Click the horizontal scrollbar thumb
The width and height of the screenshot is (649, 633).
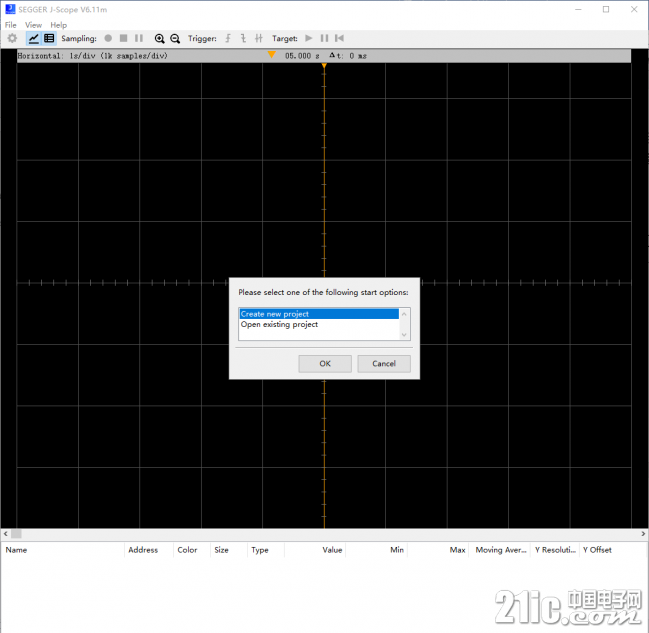16,534
